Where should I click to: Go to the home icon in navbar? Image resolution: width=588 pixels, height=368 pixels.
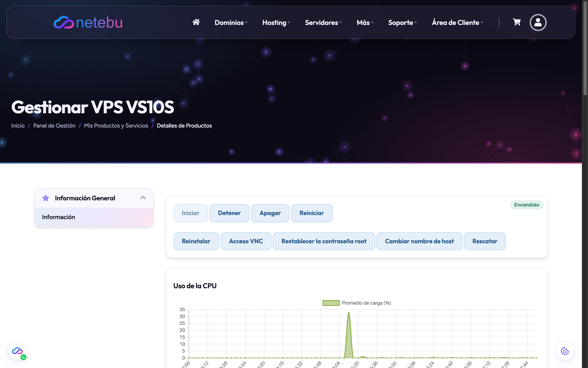pyautogui.click(x=196, y=22)
